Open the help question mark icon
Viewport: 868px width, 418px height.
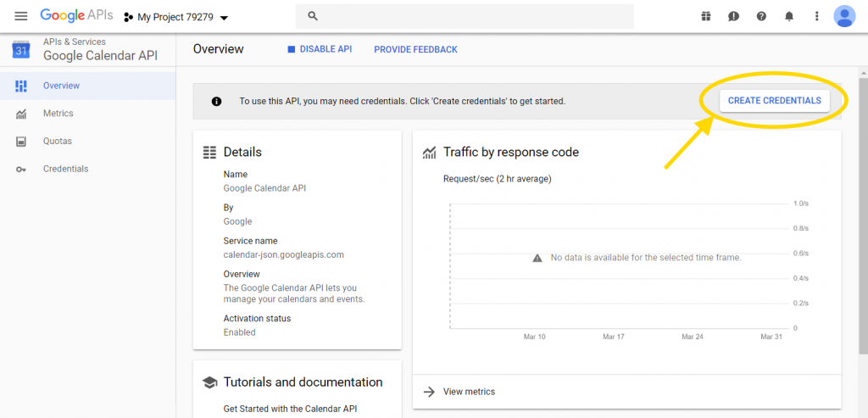pos(761,16)
